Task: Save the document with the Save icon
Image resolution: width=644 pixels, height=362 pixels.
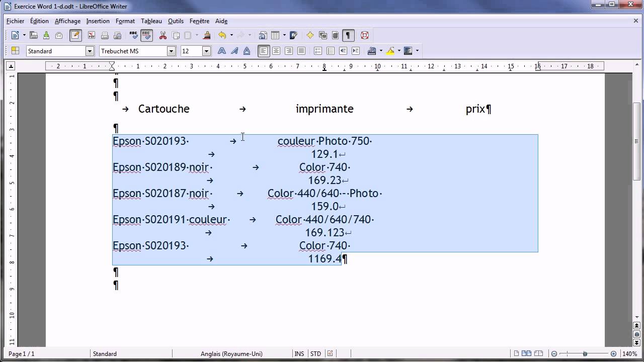Action: click(46, 35)
